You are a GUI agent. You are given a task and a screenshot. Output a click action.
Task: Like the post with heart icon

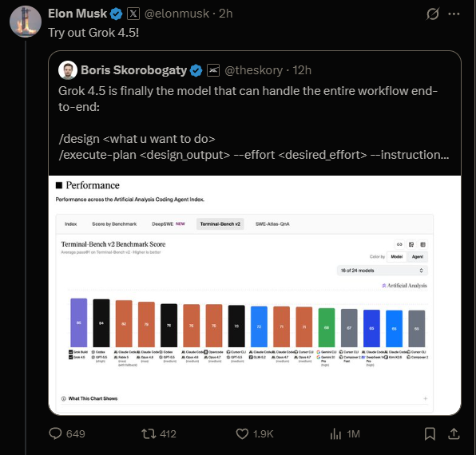coord(242,433)
